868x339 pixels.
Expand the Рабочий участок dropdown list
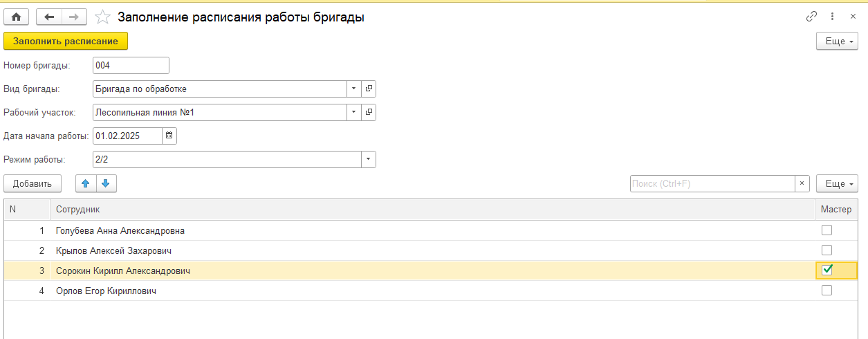(x=353, y=113)
